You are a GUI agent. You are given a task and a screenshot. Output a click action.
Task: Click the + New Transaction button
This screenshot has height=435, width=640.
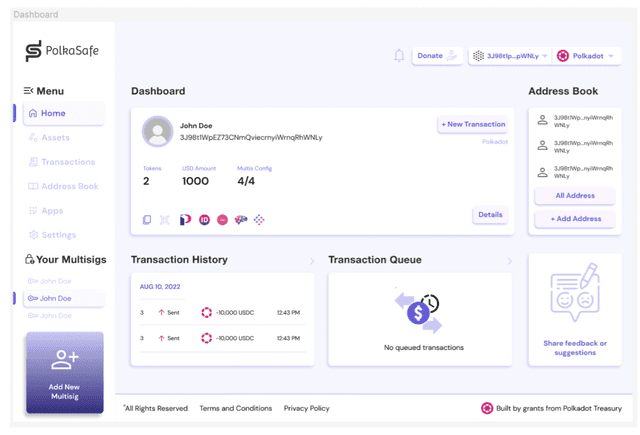point(472,124)
